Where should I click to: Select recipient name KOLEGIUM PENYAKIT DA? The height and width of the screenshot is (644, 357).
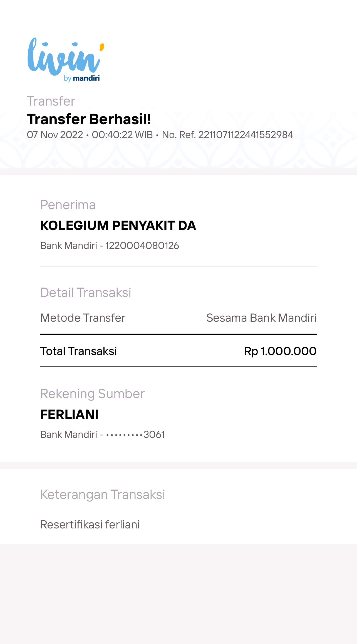tap(118, 225)
